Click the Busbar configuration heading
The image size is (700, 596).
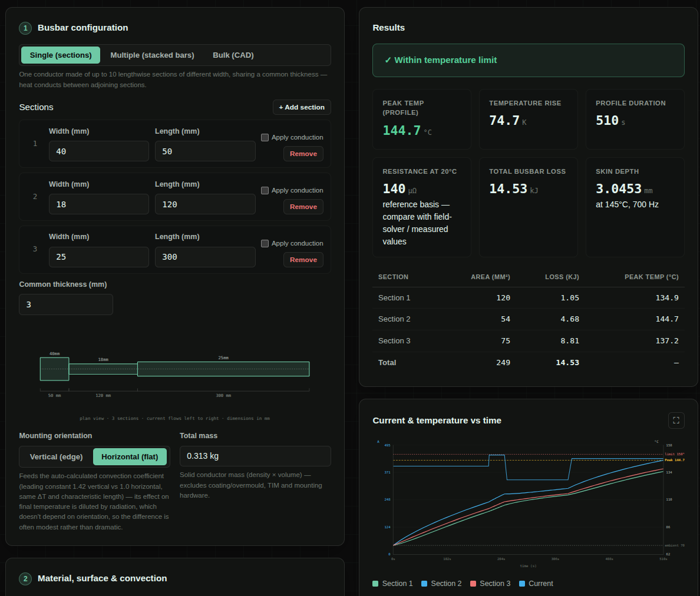tap(82, 28)
